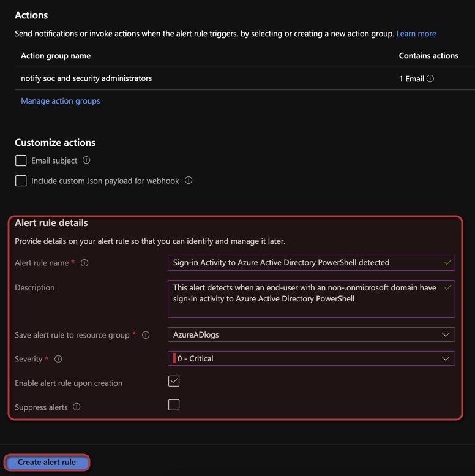475x476 pixels.
Task: Edit the Alert rule name field
Action: pos(306,263)
